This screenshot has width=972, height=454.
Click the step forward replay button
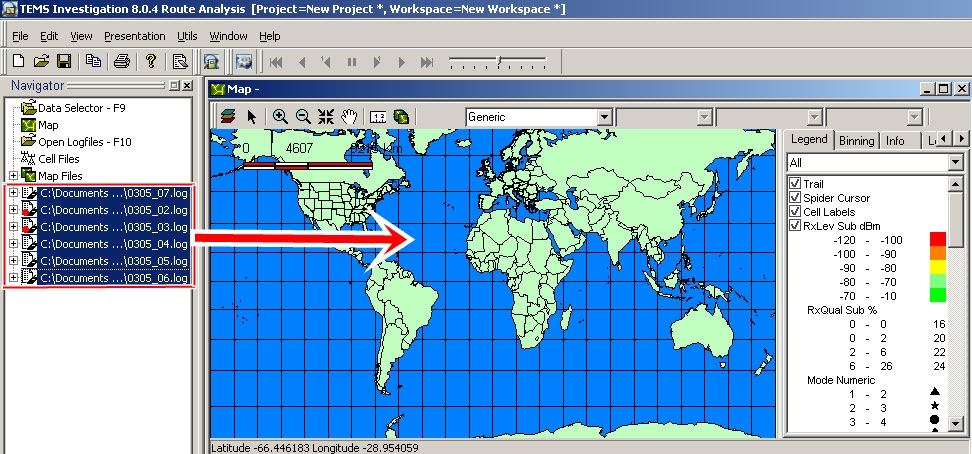[376, 62]
